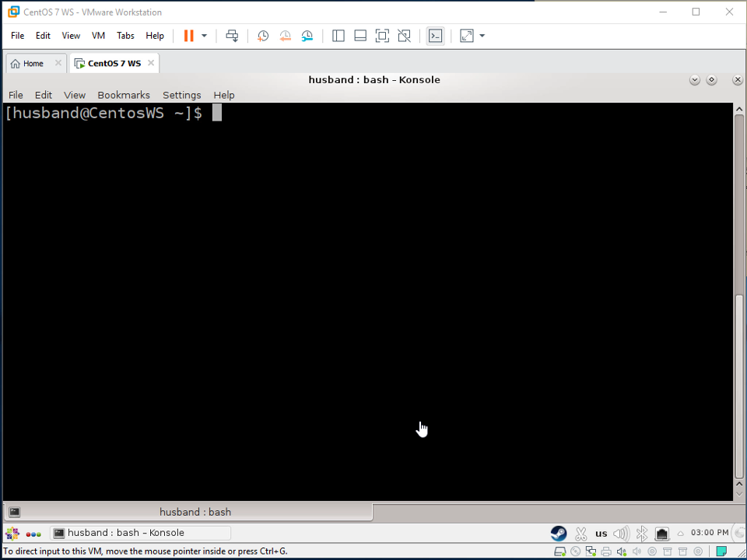Toggle the VMware library sidebar
747x560 pixels.
tap(338, 36)
